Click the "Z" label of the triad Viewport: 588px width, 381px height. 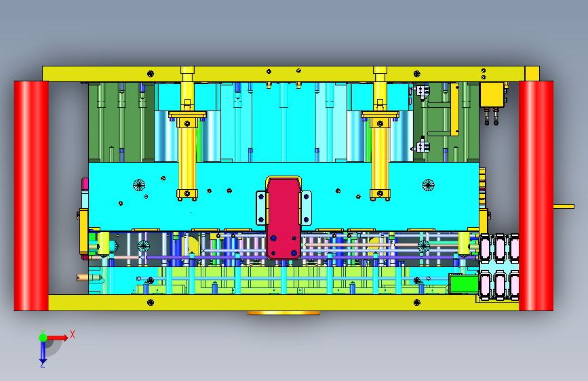(x=42, y=365)
